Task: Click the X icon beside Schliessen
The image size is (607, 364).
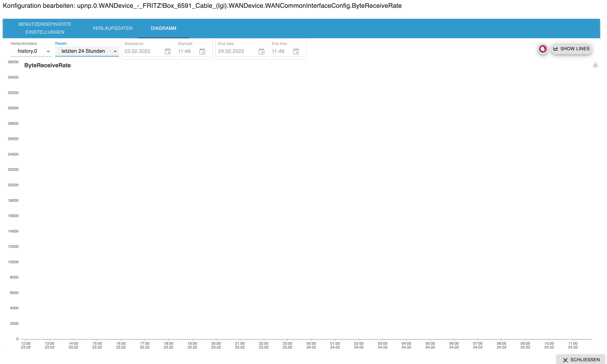Action: click(565, 360)
